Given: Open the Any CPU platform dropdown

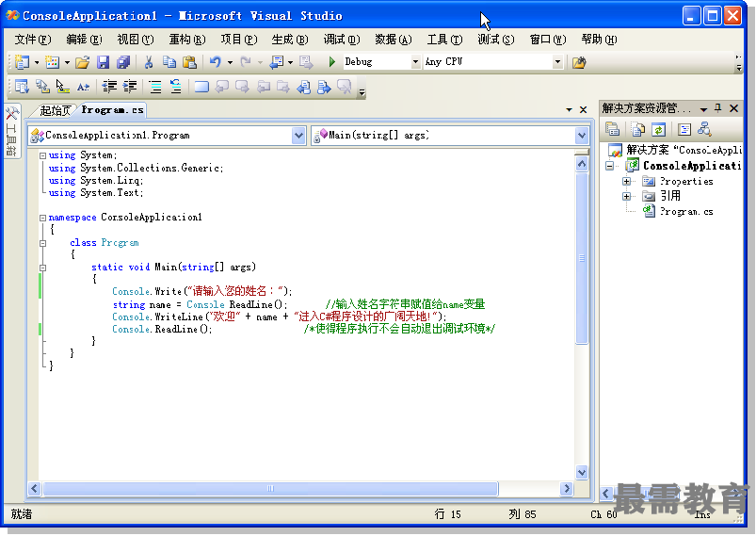Looking at the screenshot, I should (x=557, y=62).
